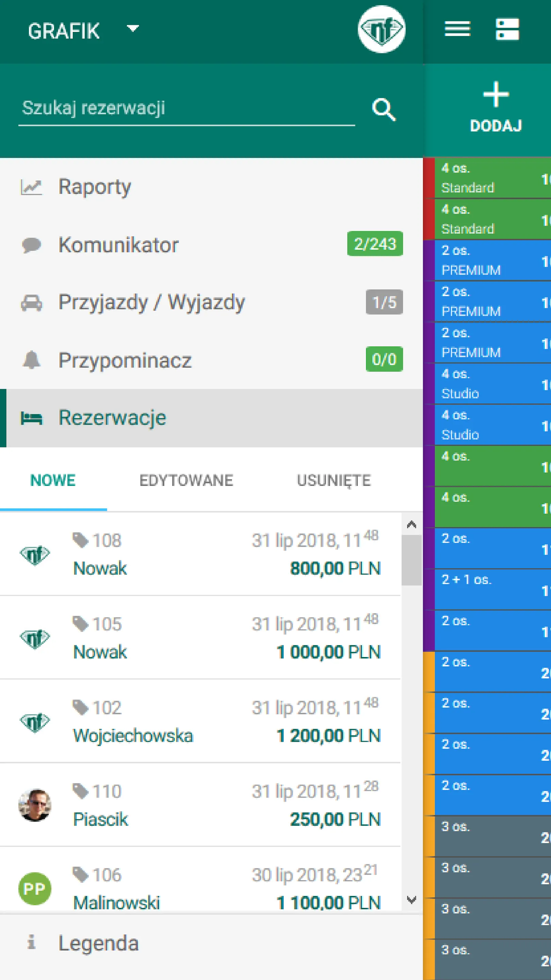Click nf logo icon beside reservation 102
This screenshot has height=980, width=551.
(x=35, y=723)
